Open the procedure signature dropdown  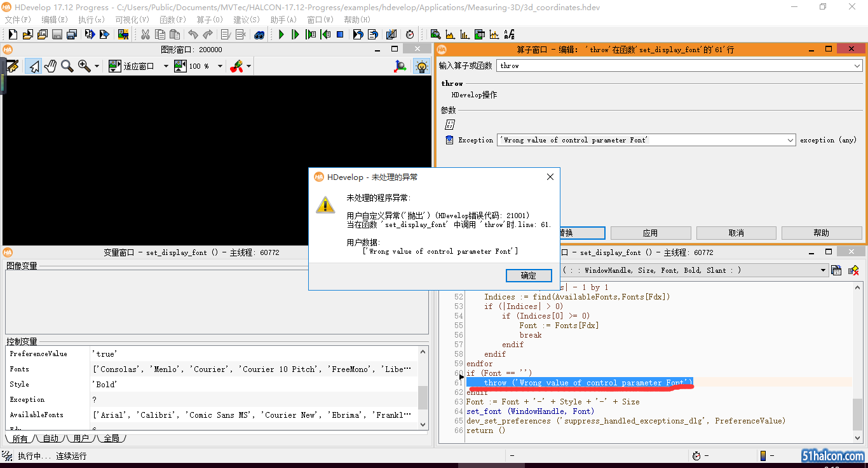[823, 270]
